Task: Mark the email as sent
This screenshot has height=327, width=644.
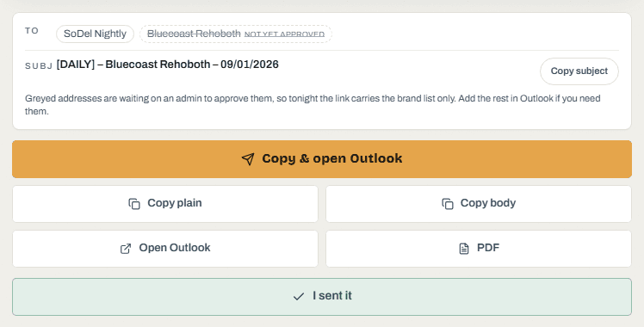Action: pos(322,297)
